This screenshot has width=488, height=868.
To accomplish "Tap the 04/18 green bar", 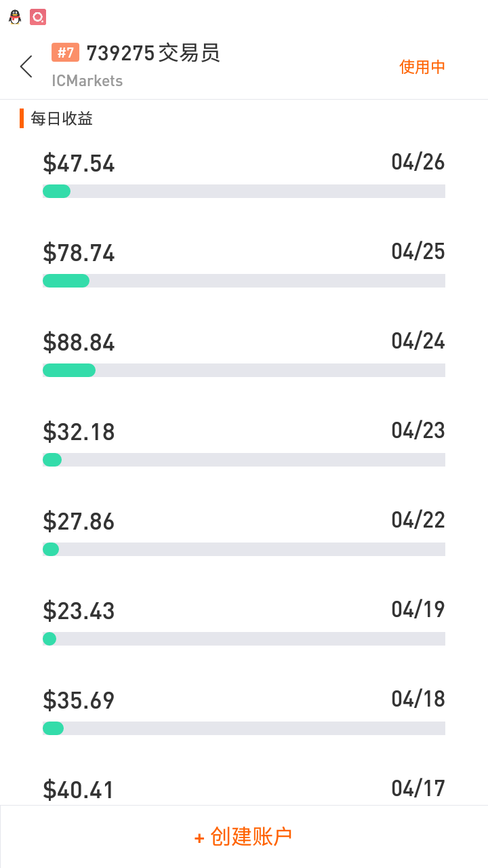I will click(x=54, y=728).
